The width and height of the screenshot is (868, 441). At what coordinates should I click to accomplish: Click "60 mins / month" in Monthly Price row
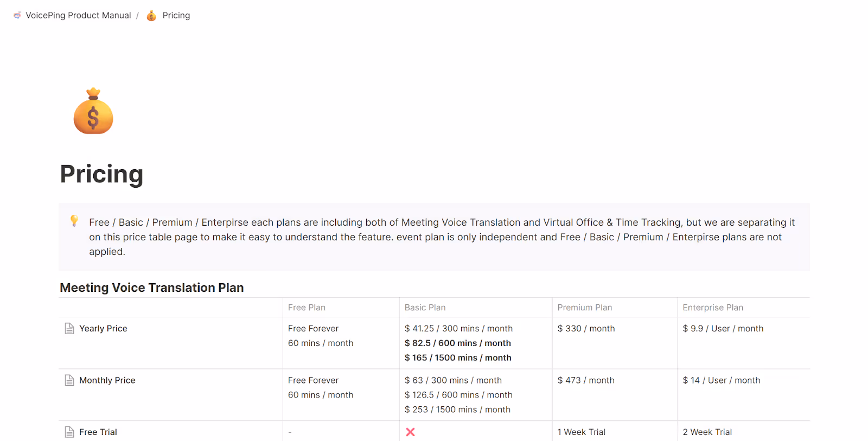[x=321, y=395]
